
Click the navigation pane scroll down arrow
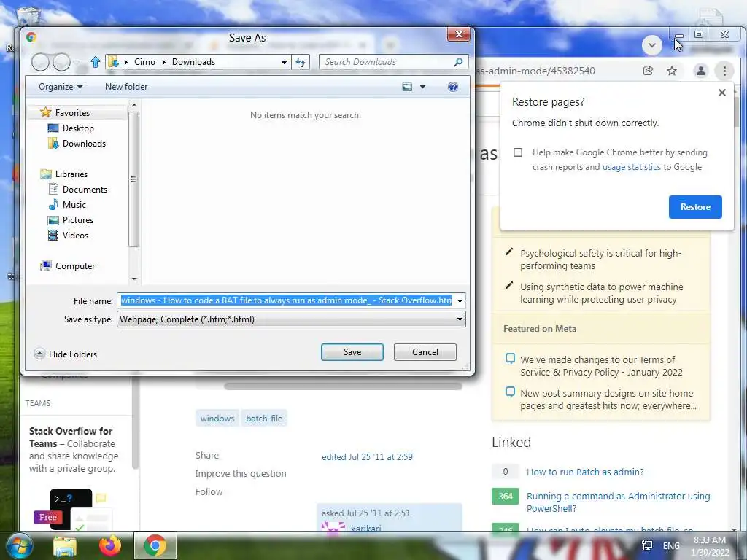(x=134, y=279)
